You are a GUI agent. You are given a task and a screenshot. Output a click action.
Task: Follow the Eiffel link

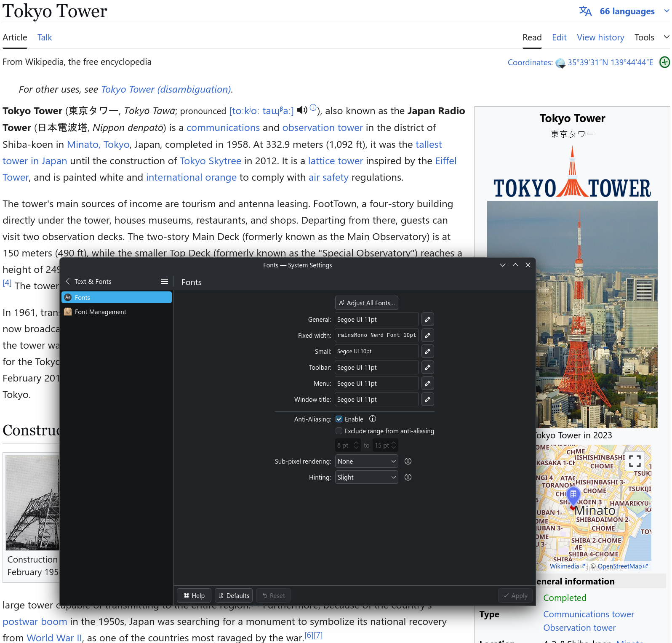click(446, 161)
